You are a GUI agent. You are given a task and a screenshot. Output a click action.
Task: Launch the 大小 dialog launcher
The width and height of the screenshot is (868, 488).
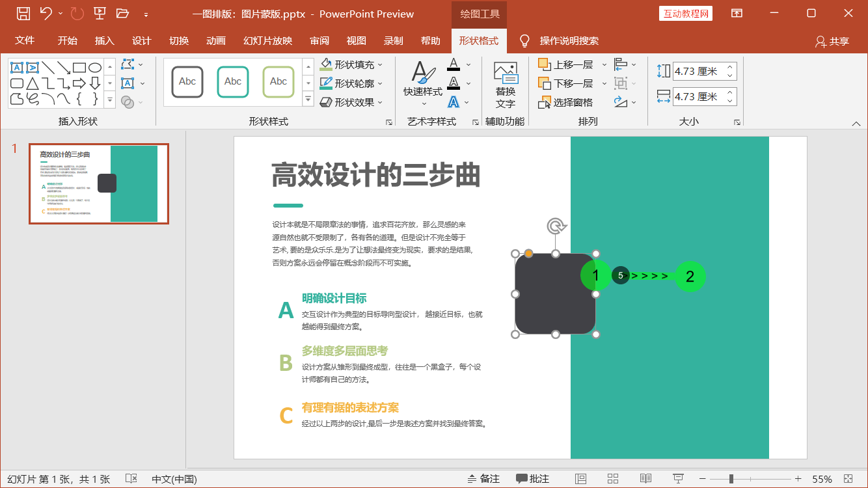[737, 122]
